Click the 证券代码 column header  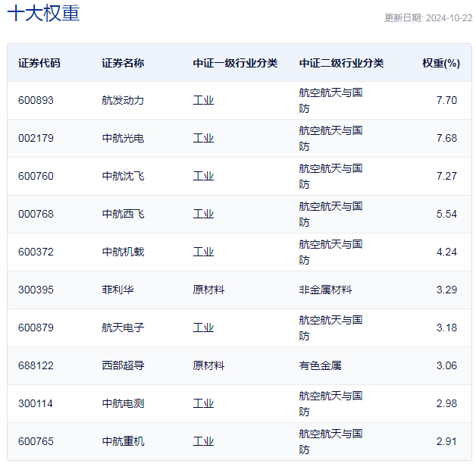coord(39,63)
